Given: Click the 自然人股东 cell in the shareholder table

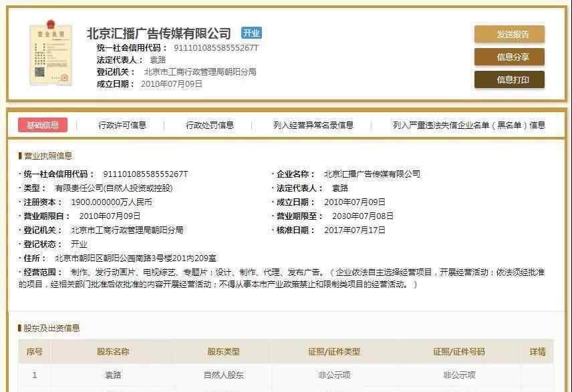Looking at the screenshot, I should coord(224,375).
